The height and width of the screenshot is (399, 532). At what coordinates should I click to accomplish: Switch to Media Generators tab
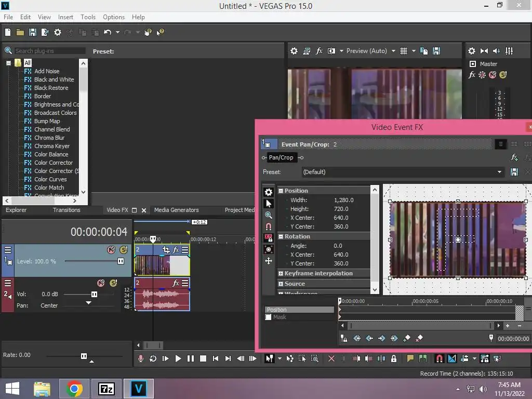click(177, 210)
